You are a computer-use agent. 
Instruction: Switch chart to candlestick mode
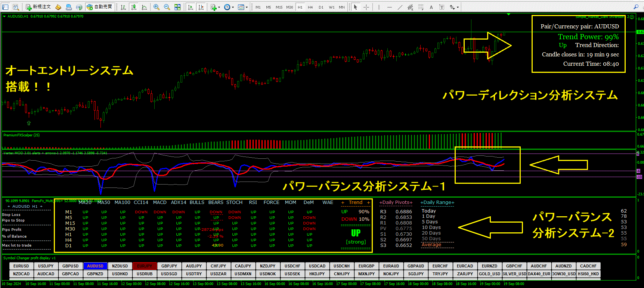134,7
